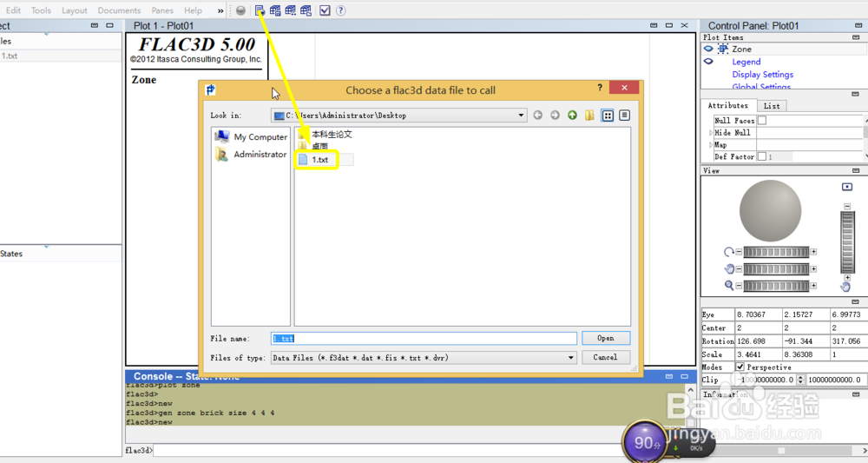The width and height of the screenshot is (868, 463).
Task: Click the back arrow in the file dialog
Action: 537,116
